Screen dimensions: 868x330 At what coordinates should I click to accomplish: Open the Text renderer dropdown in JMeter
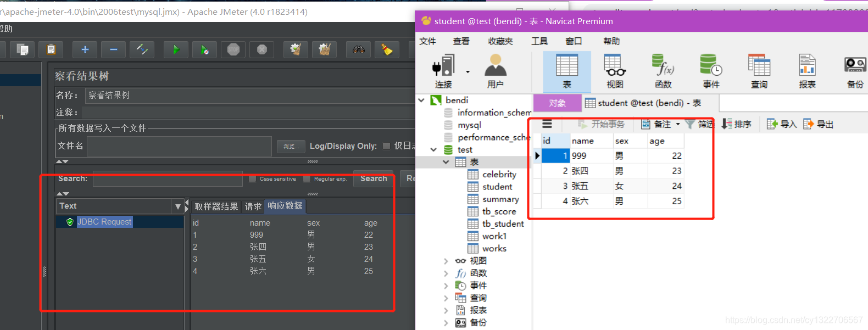point(178,206)
